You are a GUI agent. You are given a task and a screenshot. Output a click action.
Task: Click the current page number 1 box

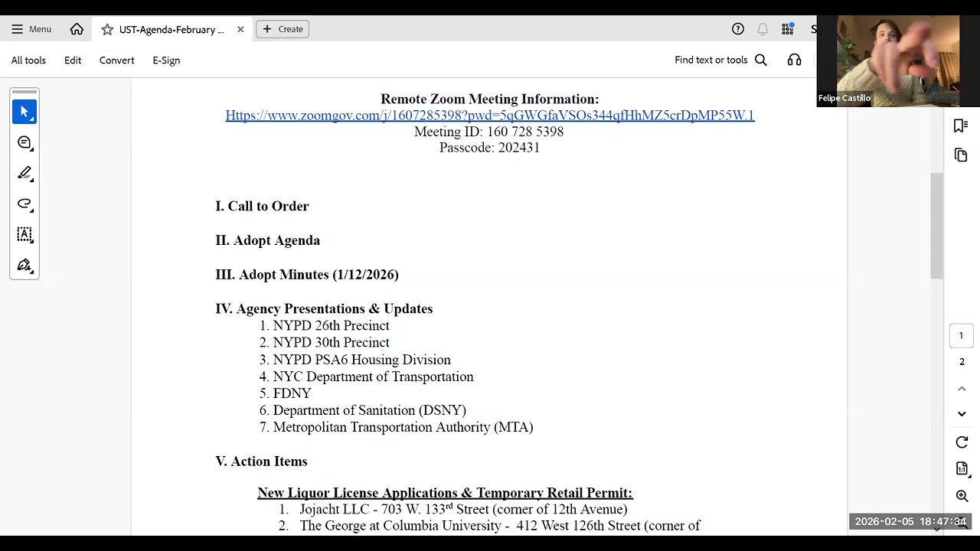962,335
